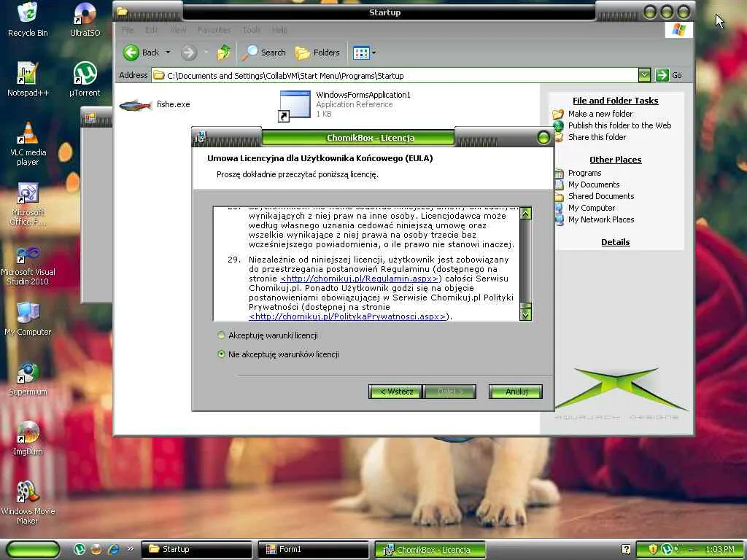Click 'Publish this folder to the Web'
747x560 pixels.
tap(619, 125)
